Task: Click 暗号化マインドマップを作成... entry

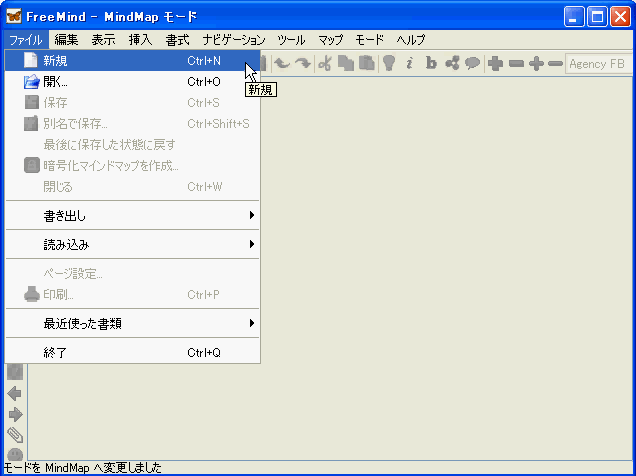Action: 132,166
